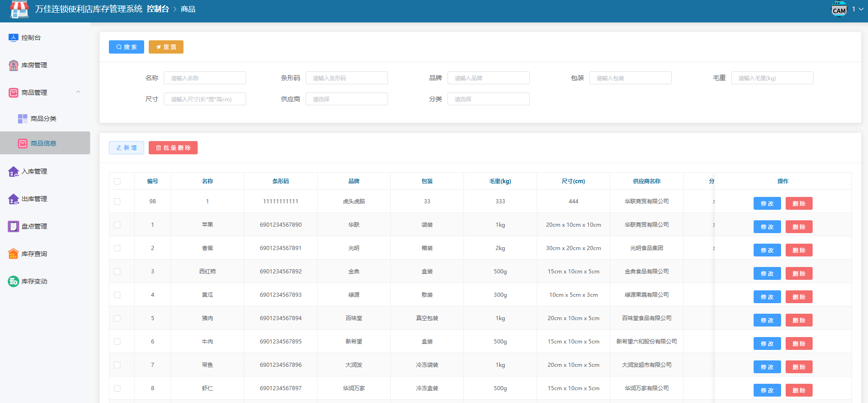868x403 pixels.
Task: Click the 库存变动 green coin icon
Action: 13,282
